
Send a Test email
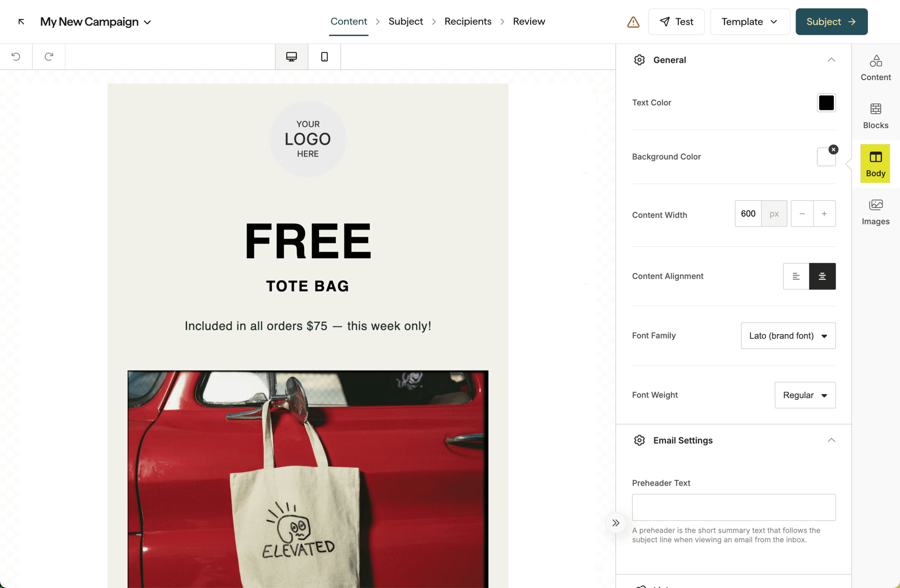click(676, 21)
